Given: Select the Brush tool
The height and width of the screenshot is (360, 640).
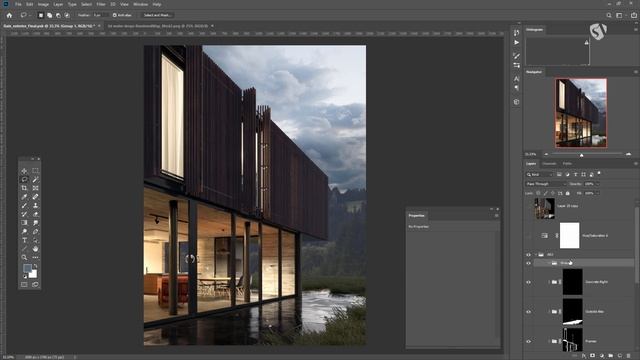Looking at the screenshot, I should click(x=24, y=205).
